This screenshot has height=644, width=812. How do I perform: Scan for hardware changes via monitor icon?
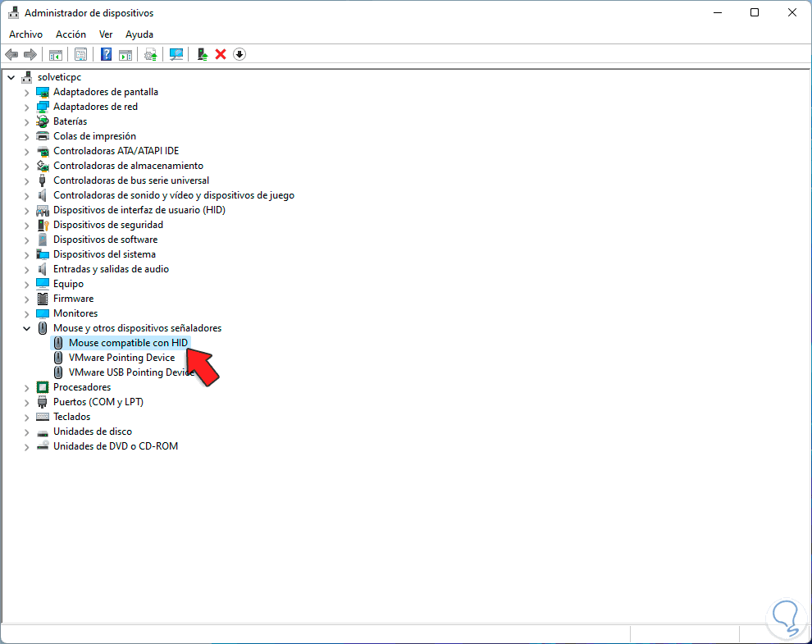coord(176,54)
